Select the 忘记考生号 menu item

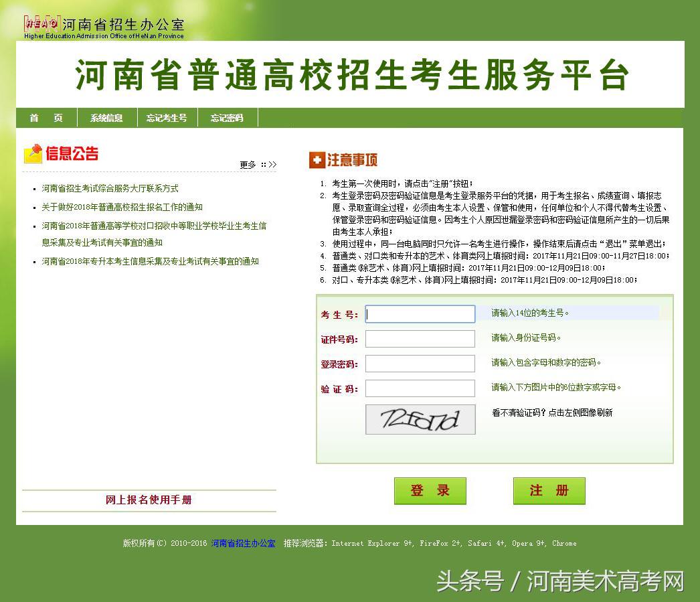click(167, 117)
